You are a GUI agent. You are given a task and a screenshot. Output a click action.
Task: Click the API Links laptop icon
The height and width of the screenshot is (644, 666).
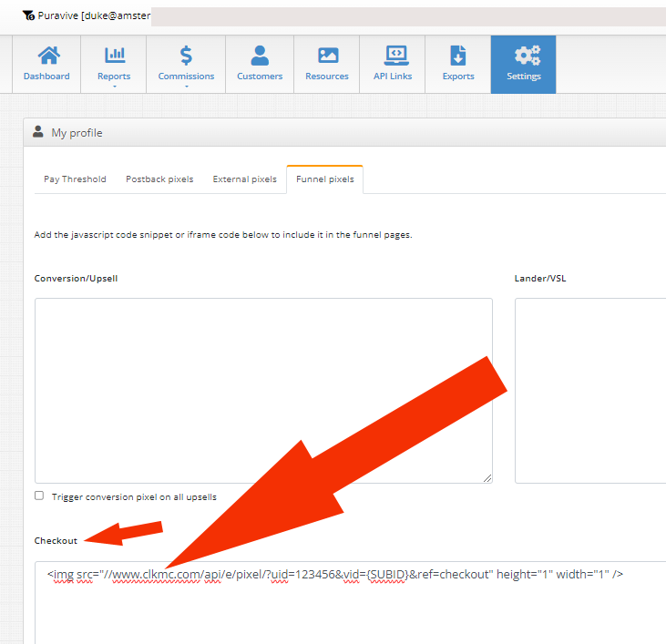coord(396,56)
